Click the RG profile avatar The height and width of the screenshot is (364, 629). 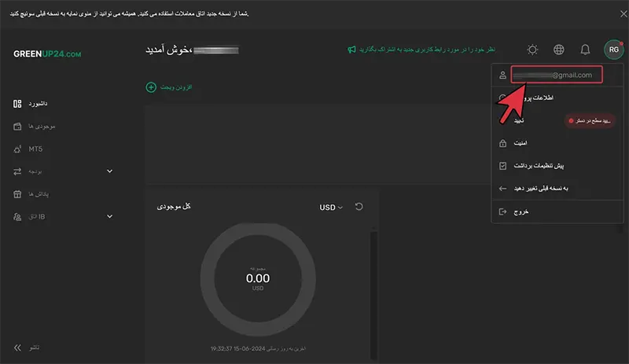[x=614, y=50]
